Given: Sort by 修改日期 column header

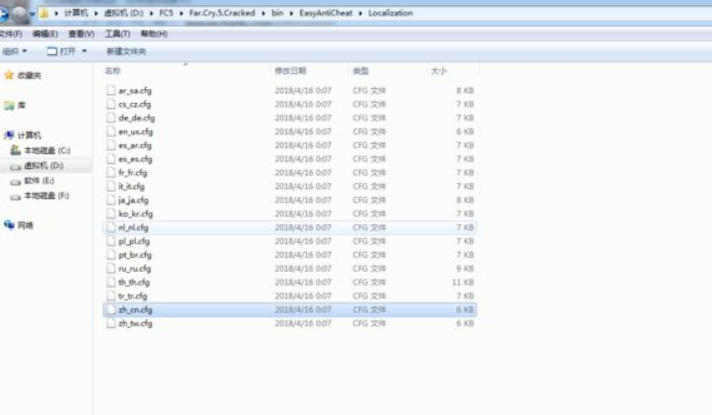Looking at the screenshot, I should pyautogui.click(x=291, y=71).
